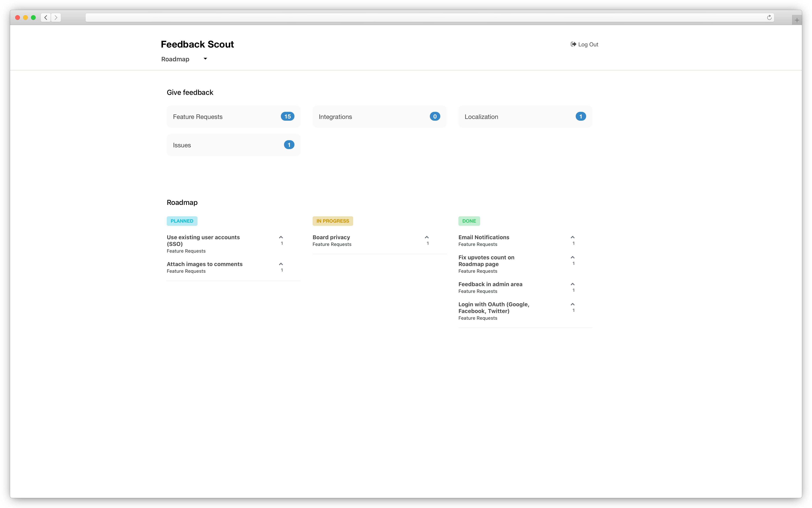Upvote Attach images to comments
The height and width of the screenshot is (508, 812).
(281, 264)
